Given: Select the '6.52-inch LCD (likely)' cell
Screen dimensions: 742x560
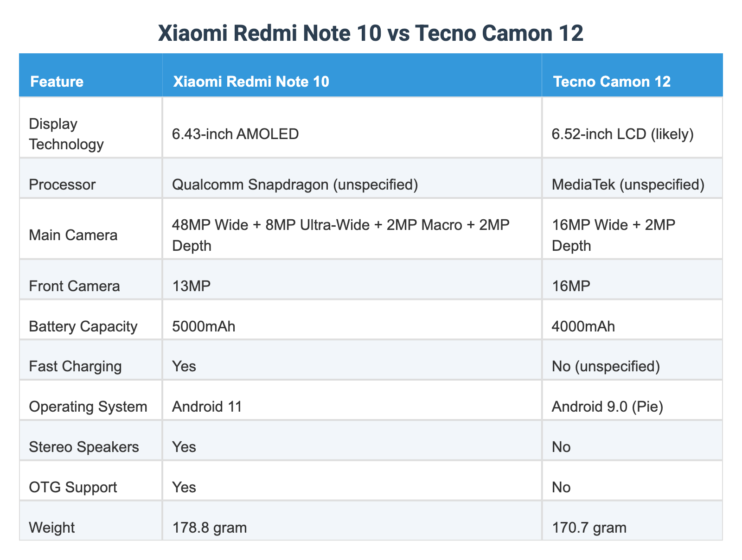Looking at the screenshot, I should pos(623,134).
